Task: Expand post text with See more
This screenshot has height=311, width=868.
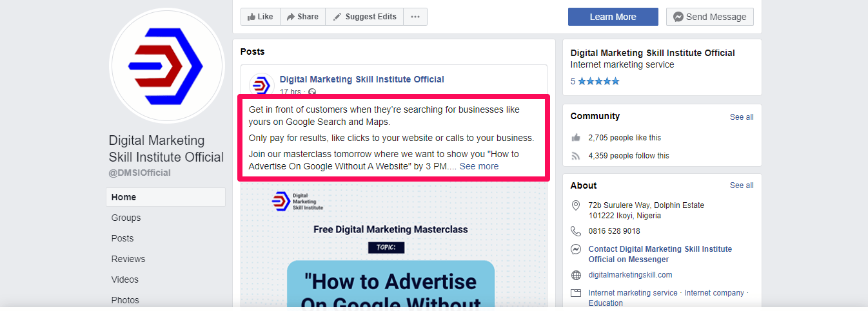Action: [478, 166]
